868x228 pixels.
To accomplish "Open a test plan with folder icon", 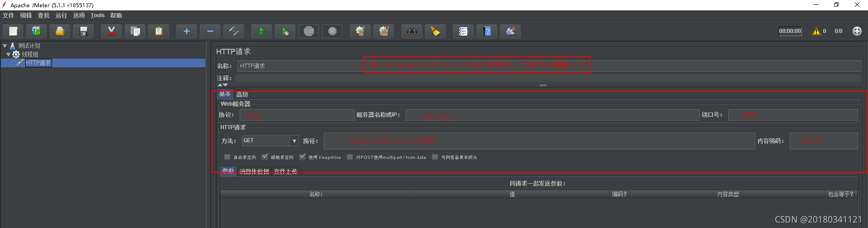I will point(60,31).
